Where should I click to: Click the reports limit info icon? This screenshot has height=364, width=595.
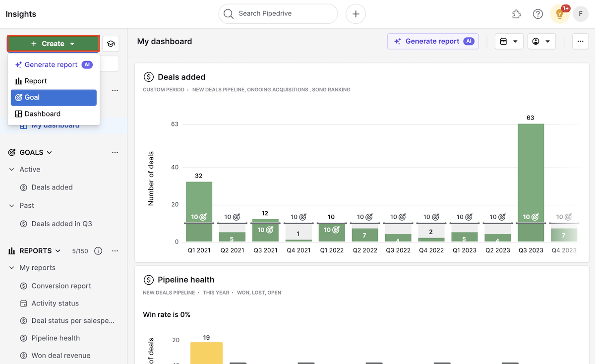98,251
